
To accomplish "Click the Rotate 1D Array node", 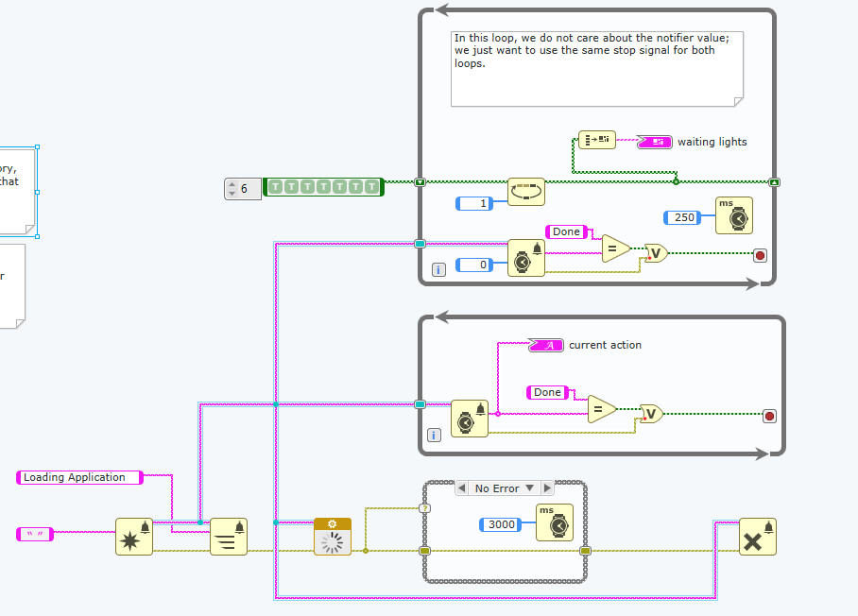I will 525,192.
